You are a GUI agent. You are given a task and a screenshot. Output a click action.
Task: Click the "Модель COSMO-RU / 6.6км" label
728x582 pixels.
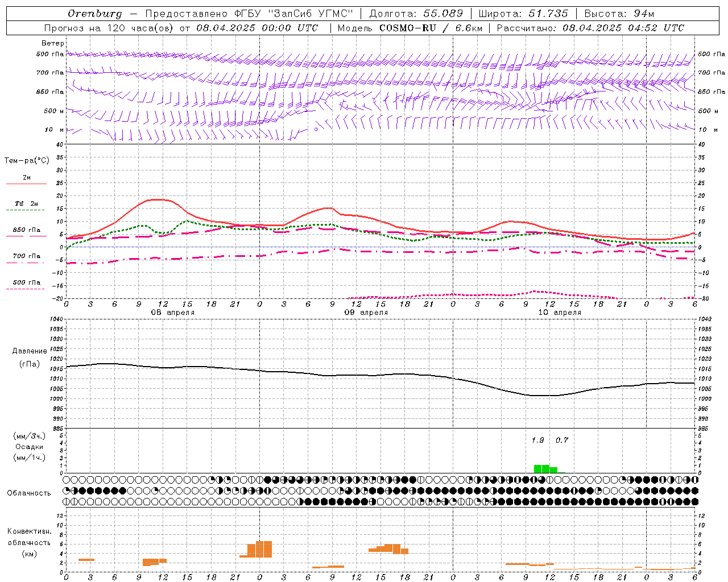click(409, 28)
